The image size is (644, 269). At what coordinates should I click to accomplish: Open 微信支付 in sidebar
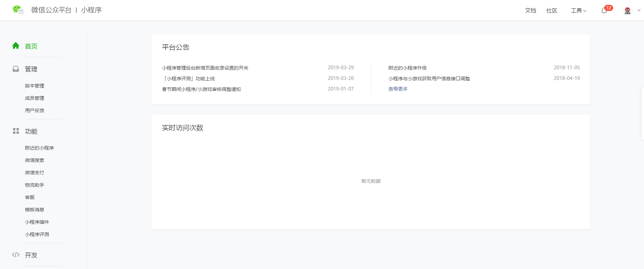pyautogui.click(x=35, y=173)
